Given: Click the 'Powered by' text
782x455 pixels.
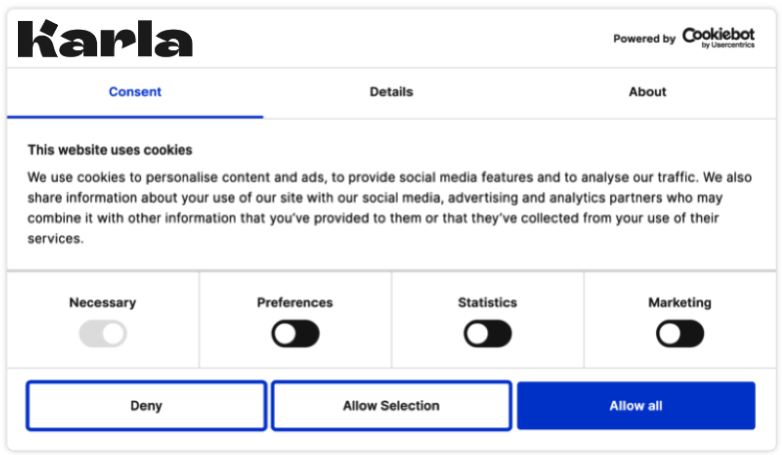Looking at the screenshot, I should [x=644, y=39].
